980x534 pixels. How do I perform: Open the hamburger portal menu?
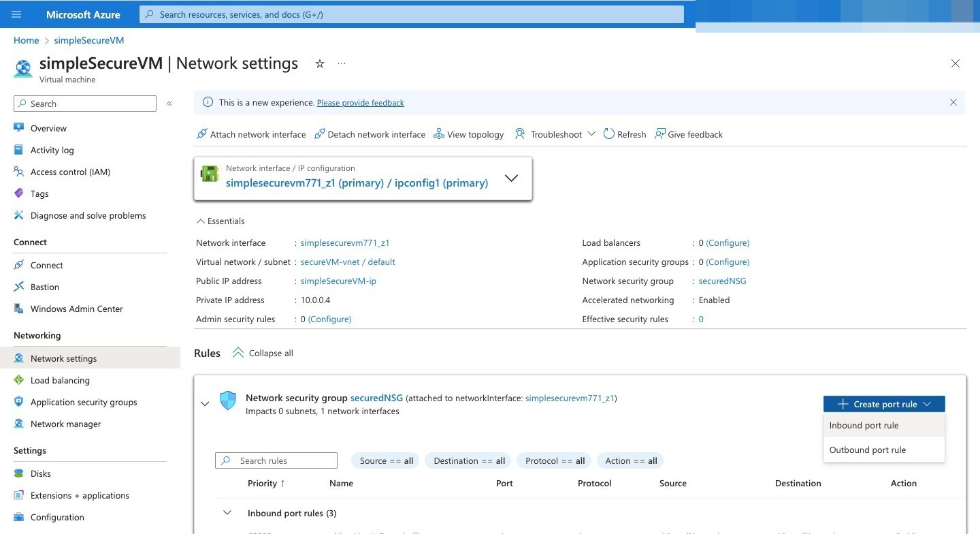pyautogui.click(x=16, y=14)
